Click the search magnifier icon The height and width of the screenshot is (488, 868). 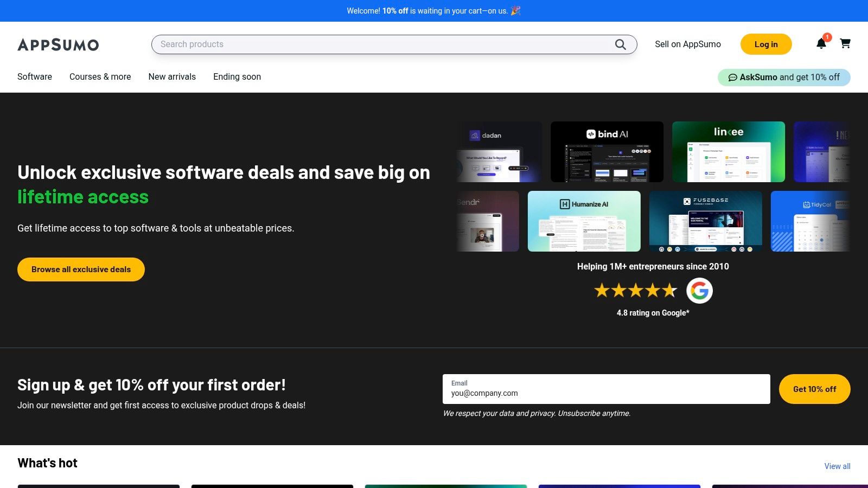tap(620, 44)
